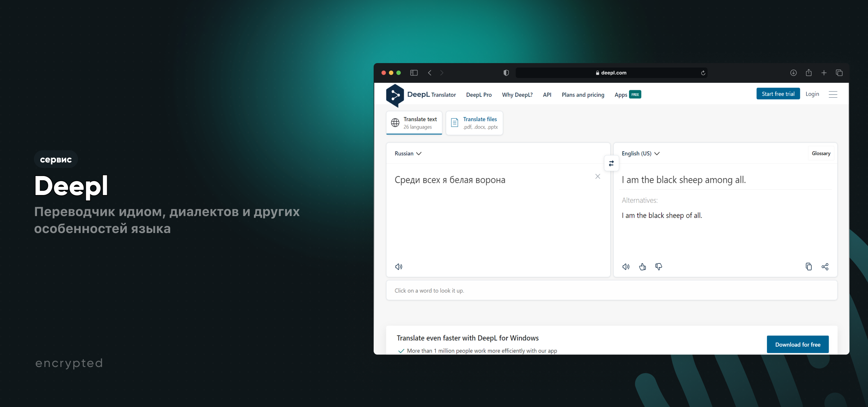Click the DeepL Translator link
The height and width of the screenshot is (407, 868).
[x=431, y=95]
